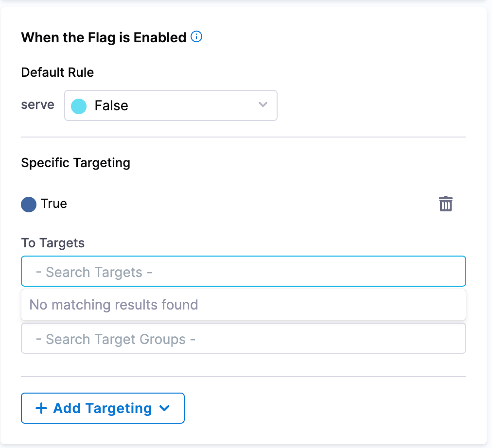Click the chevron on the serve dropdown
Screen dimensions: 492x448
click(263, 105)
